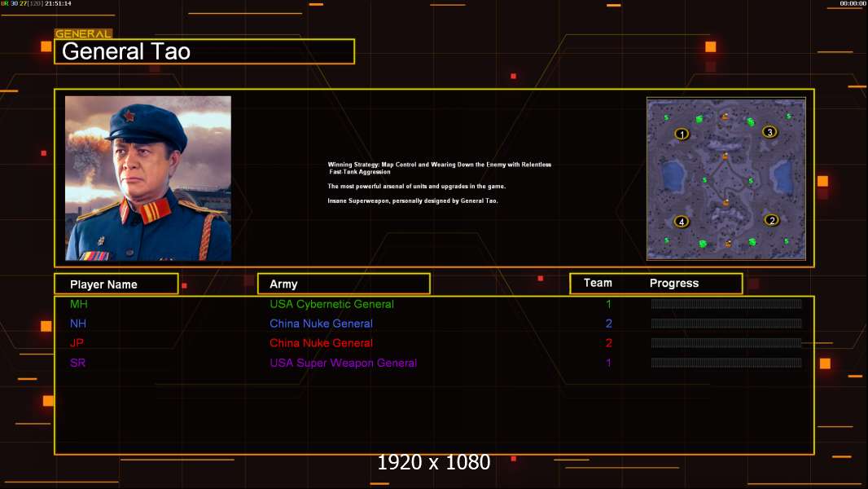Click SR's loading progress bar

(726, 363)
